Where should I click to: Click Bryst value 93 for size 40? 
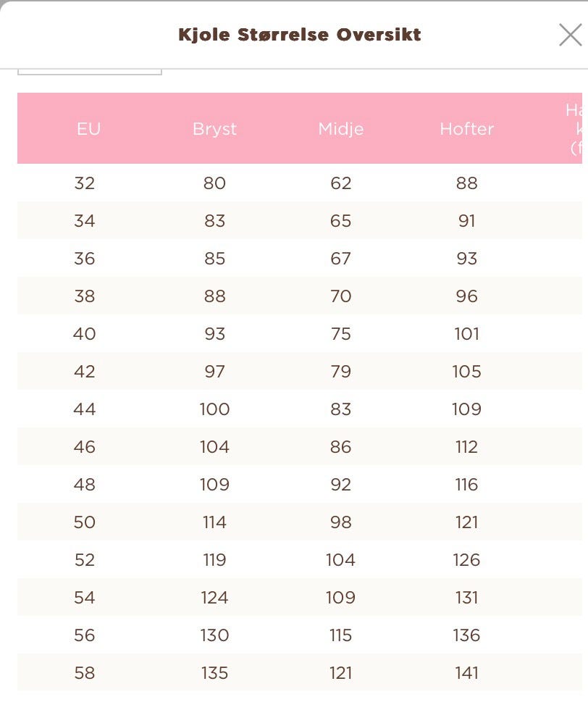(214, 334)
